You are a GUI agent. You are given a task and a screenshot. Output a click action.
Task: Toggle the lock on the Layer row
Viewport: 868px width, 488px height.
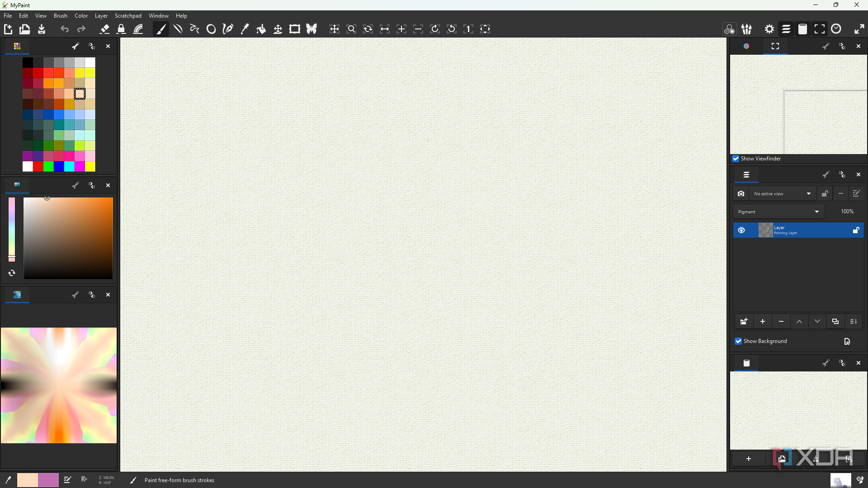pyautogui.click(x=856, y=230)
